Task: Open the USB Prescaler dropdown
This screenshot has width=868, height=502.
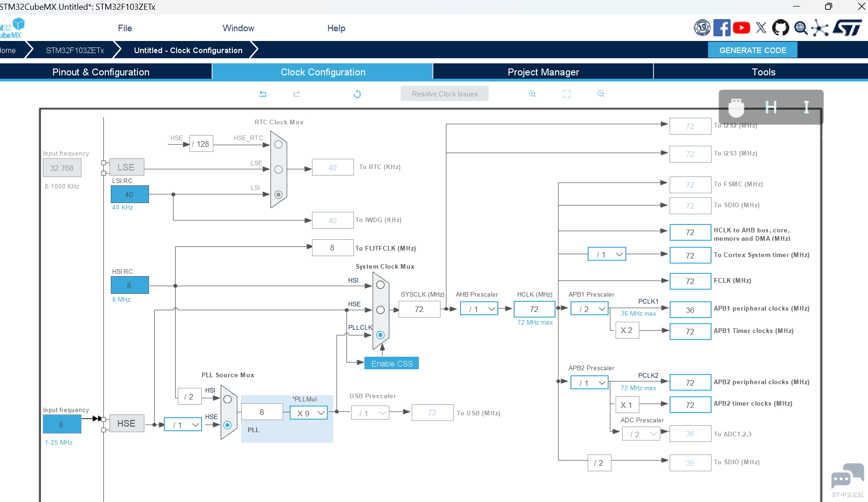Action: [x=370, y=413]
